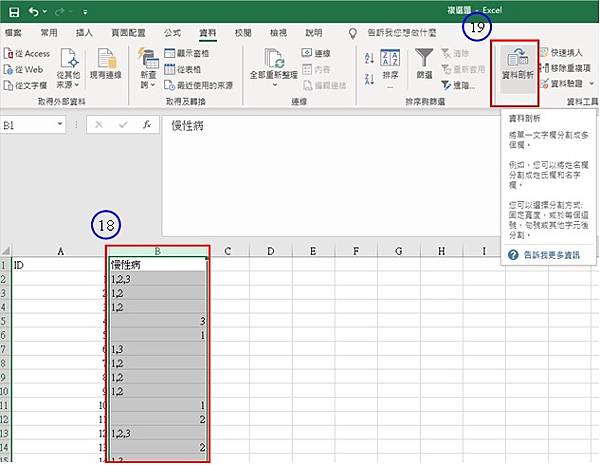Open 資料驗證 dropdown arrow

592,83
